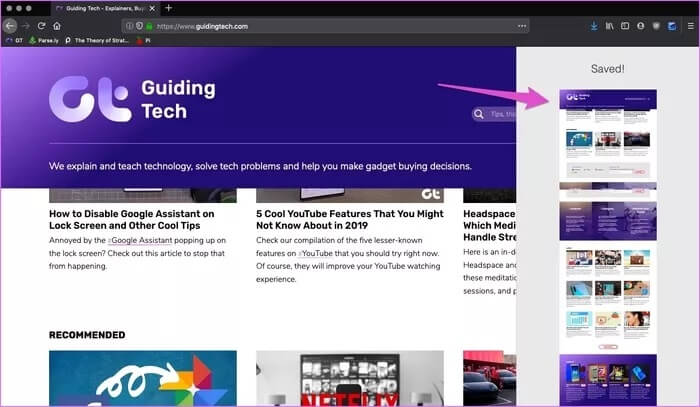Show site information icon in address bar
The image size is (700, 407).
coord(129,26)
